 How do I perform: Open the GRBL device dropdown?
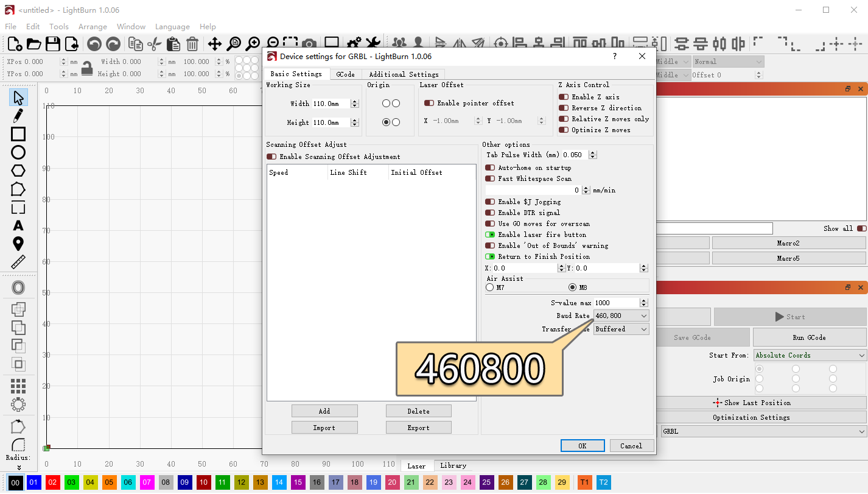tap(764, 431)
